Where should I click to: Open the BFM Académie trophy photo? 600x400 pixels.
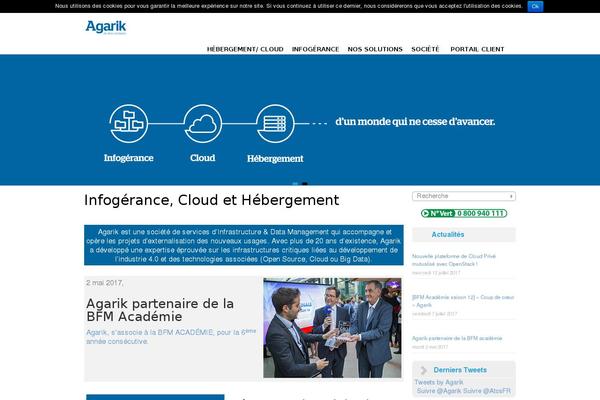point(332,328)
